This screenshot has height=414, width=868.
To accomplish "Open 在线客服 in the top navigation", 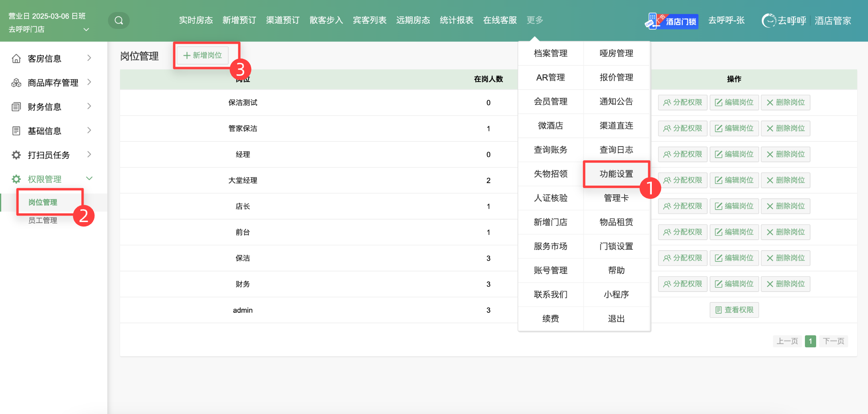I will pyautogui.click(x=500, y=20).
